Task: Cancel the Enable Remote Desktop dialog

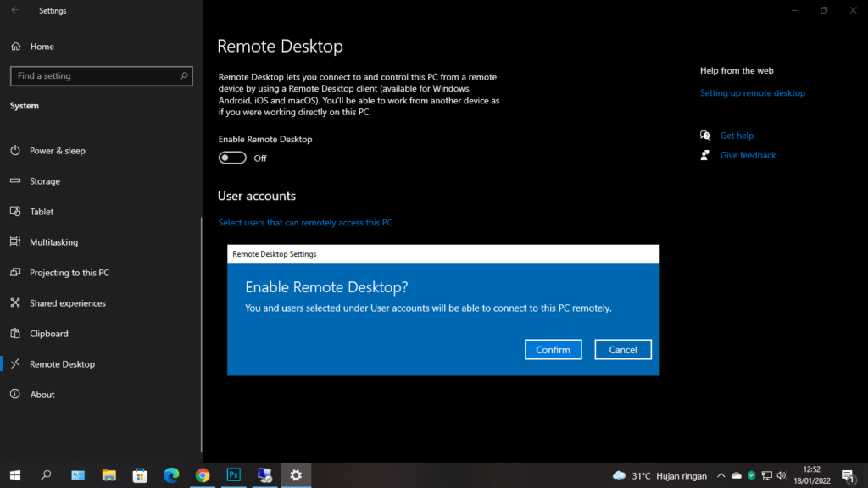Action: [622, 350]
